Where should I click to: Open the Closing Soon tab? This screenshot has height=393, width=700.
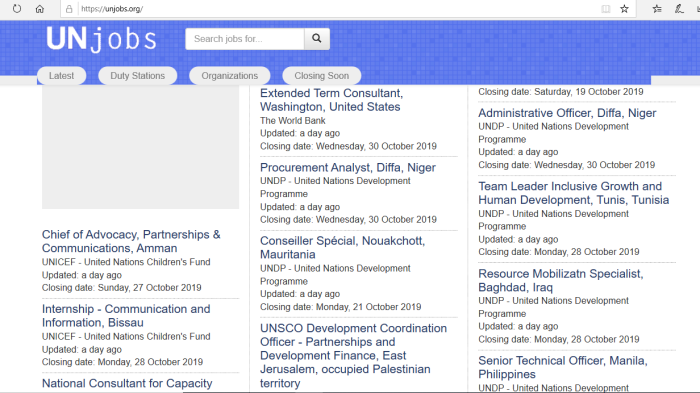pyautogui.click(x=321, y=75)
